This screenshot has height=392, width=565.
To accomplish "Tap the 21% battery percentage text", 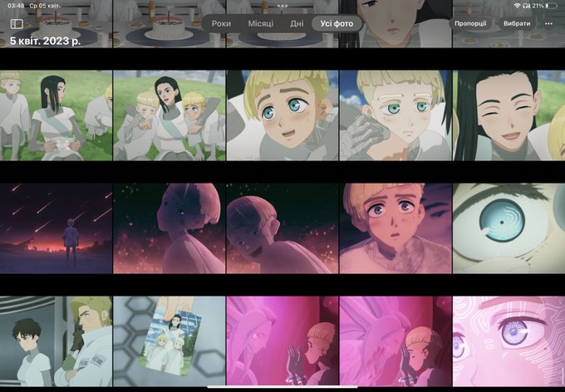I will [538, 6].
